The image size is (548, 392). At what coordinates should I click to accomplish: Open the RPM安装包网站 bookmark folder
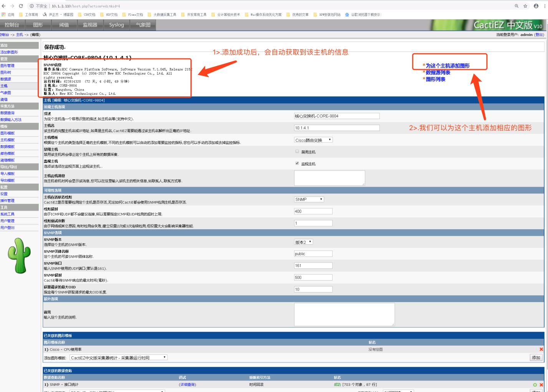click(x=327, y=15)
